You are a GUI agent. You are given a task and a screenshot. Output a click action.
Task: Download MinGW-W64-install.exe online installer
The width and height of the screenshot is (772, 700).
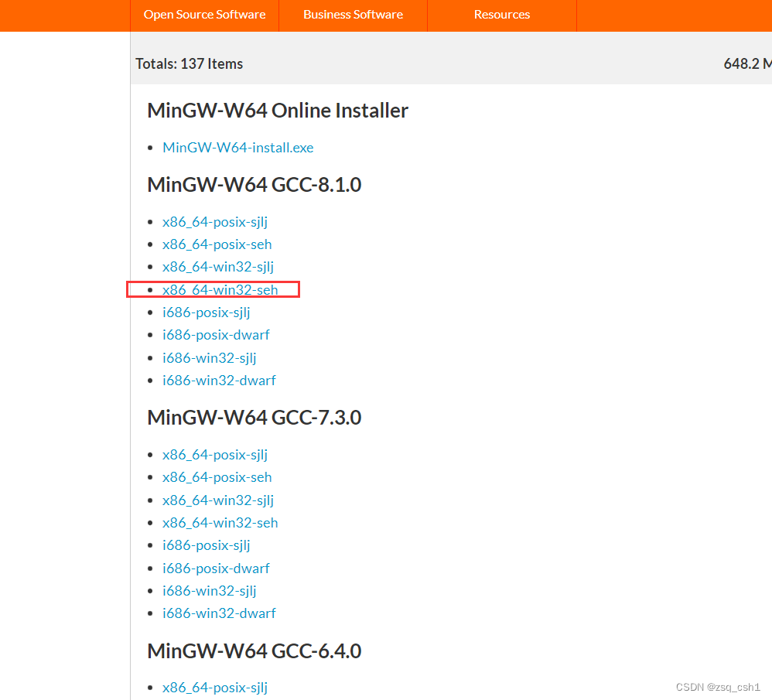coord(237,147)
